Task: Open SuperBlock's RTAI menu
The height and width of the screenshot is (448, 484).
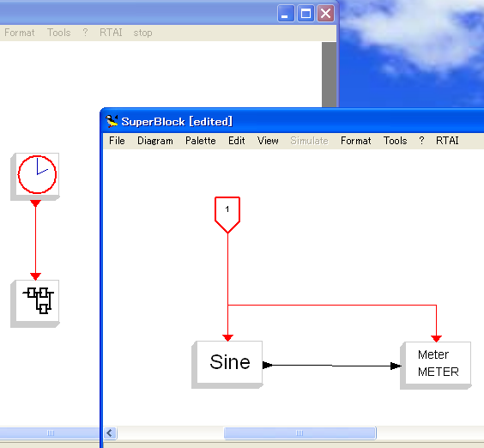Action: pyautogui.click(x=447, y=141)
